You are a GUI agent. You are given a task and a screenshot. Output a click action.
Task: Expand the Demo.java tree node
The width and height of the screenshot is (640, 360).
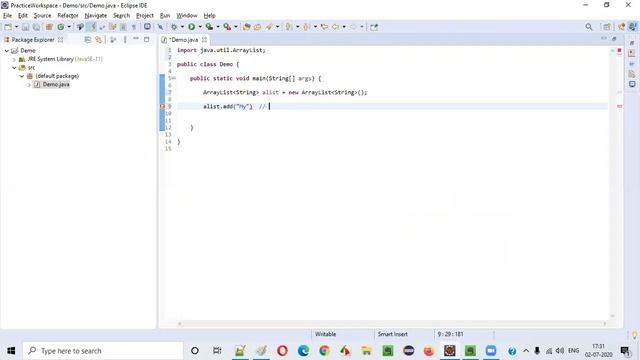tap(29, 84)
